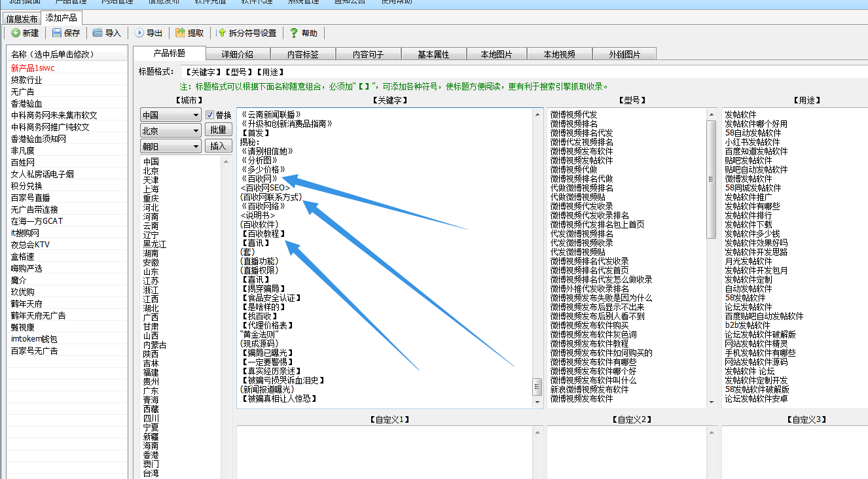
Task: Select keyword 《云南新闻联播》
Action: tap(270, 115)
